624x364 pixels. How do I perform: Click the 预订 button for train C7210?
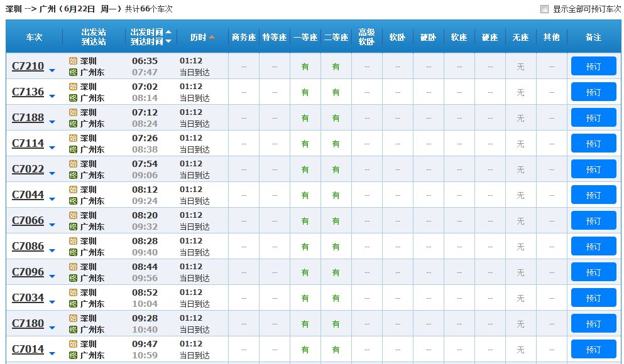click(593, 65)
